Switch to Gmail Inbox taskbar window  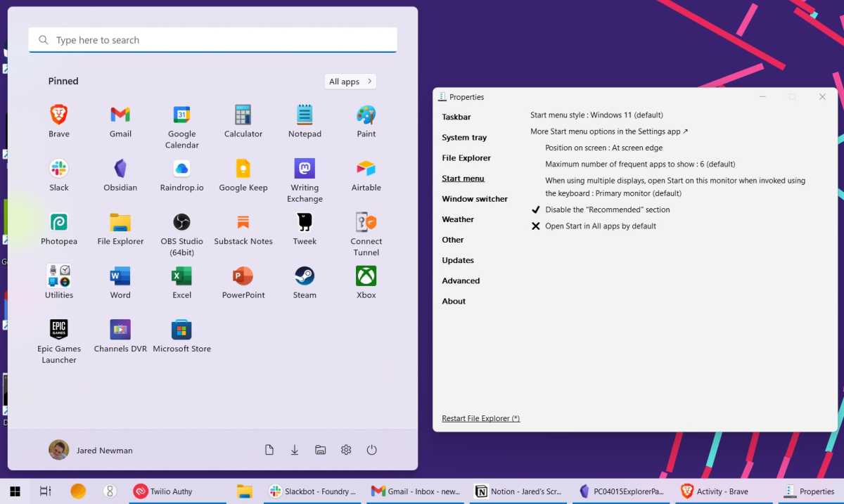coord(415,491)
